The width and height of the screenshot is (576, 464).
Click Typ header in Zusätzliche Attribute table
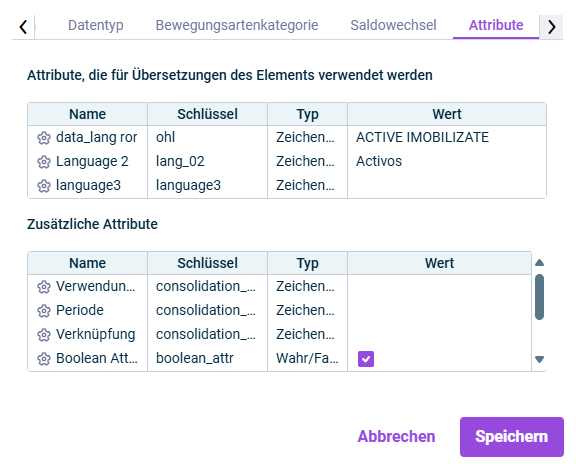[307, 263]
